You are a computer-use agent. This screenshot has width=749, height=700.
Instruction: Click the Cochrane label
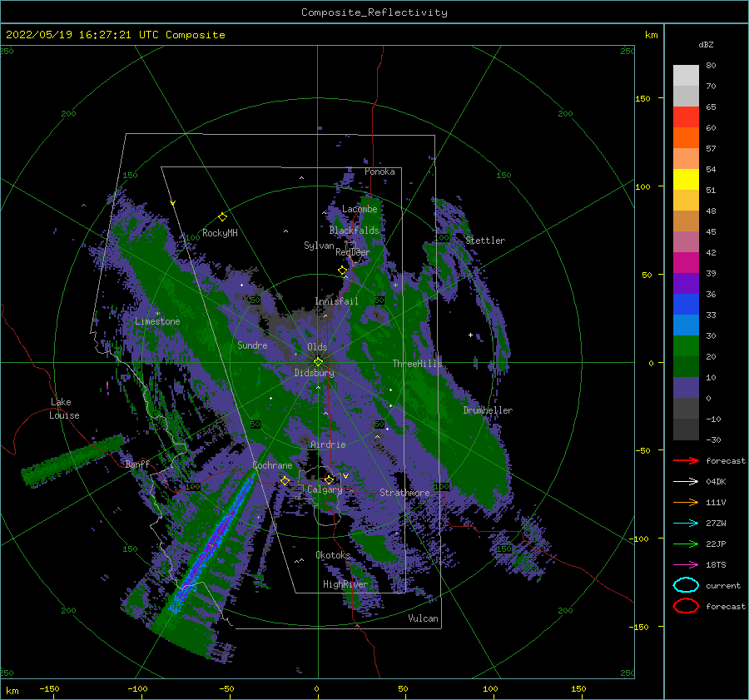[x=272, y=465]
